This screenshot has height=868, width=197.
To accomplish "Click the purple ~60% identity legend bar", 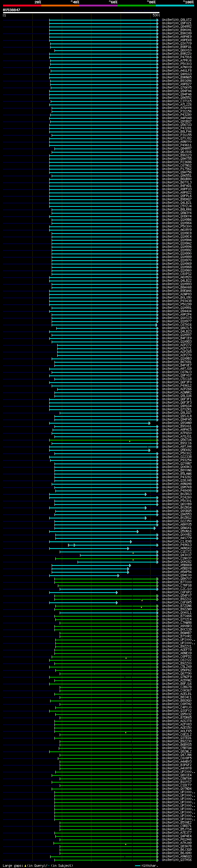I will (99, 6).
